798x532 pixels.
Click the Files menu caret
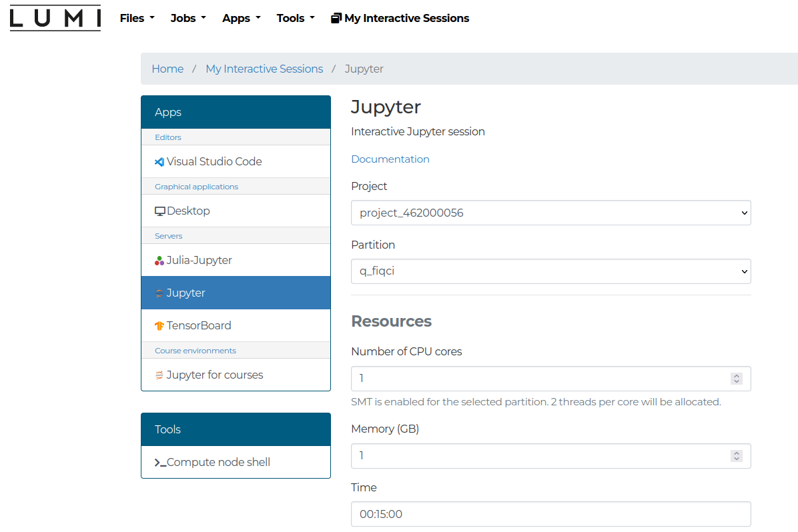151,18
